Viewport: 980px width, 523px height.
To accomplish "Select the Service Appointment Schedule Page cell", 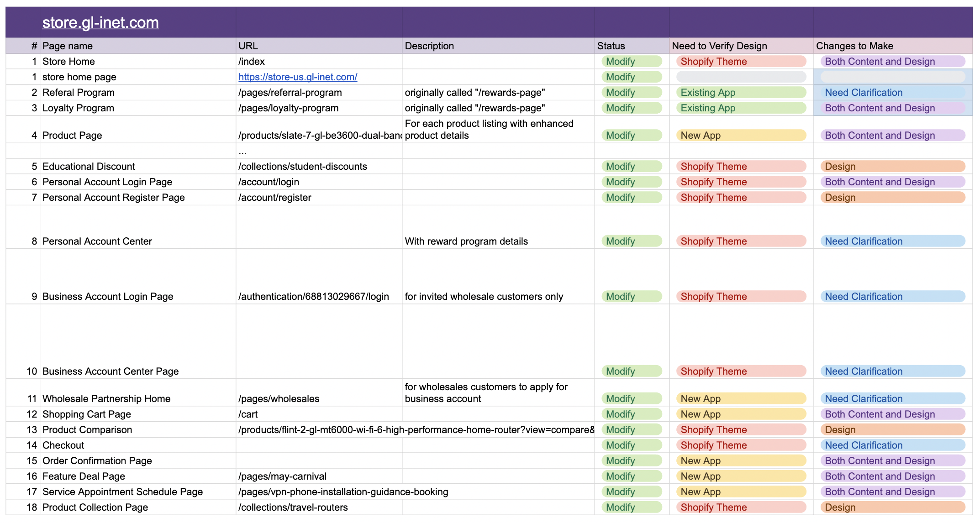I will click(138, 492).
